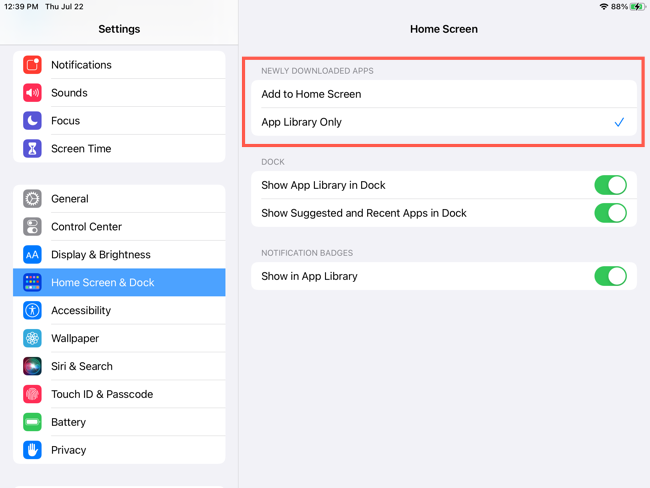Tap the battery status indicator
The image size is (650, 488).
(636, 7)
